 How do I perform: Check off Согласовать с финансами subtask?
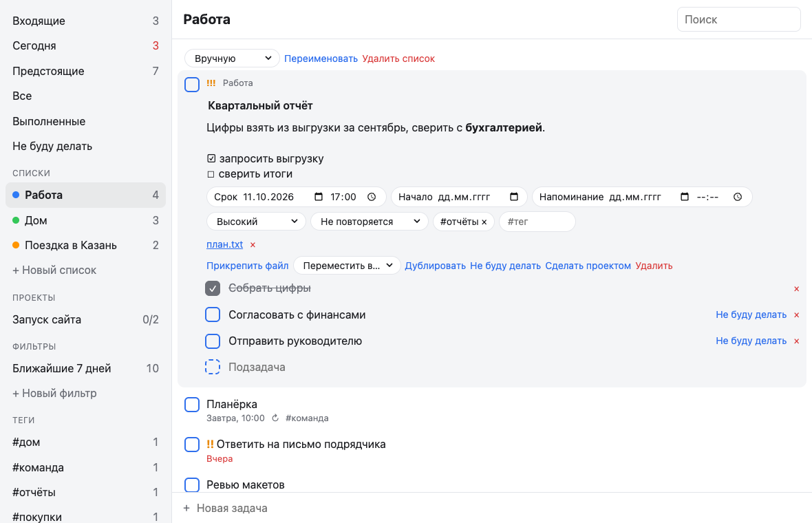[x=213, y=314]
